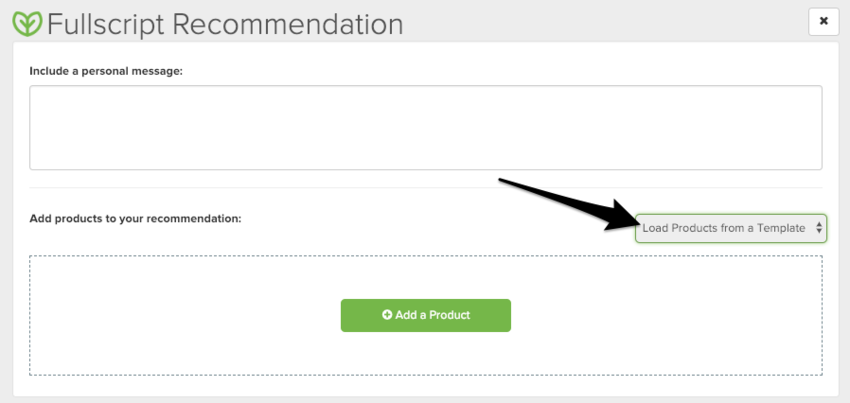This screenshot has width=850, height=403.
Task: Expand the template chooser via its arrow indicator
Action: (819, 228)
